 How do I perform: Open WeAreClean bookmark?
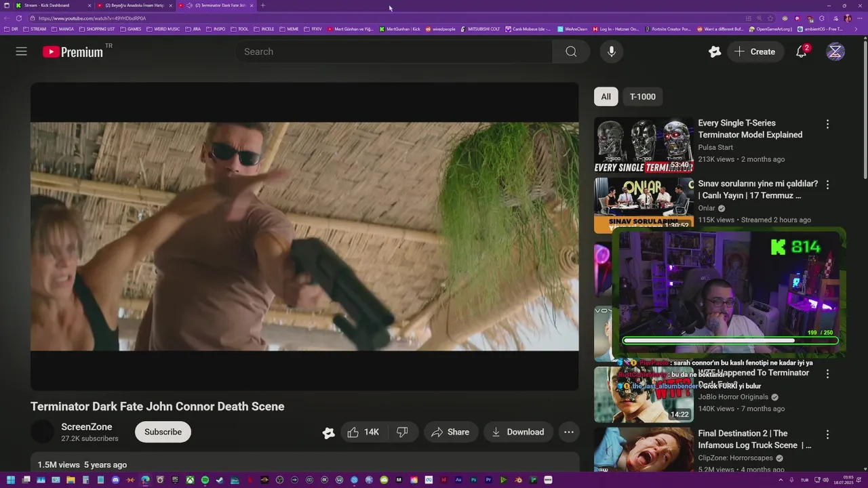572,29
